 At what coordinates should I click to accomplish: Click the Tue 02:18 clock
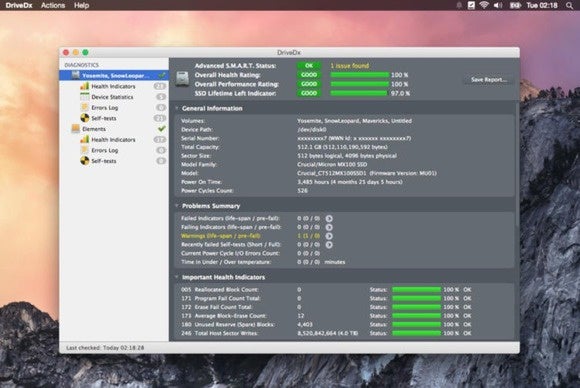click(x=542, y=5)
